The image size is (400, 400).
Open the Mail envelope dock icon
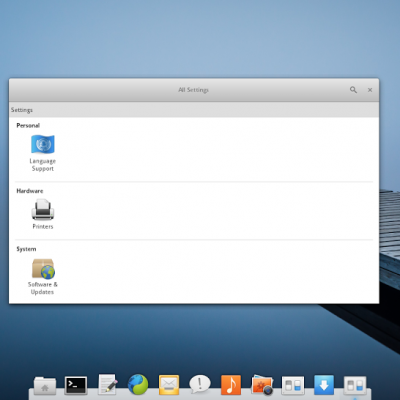coord(169,385)
